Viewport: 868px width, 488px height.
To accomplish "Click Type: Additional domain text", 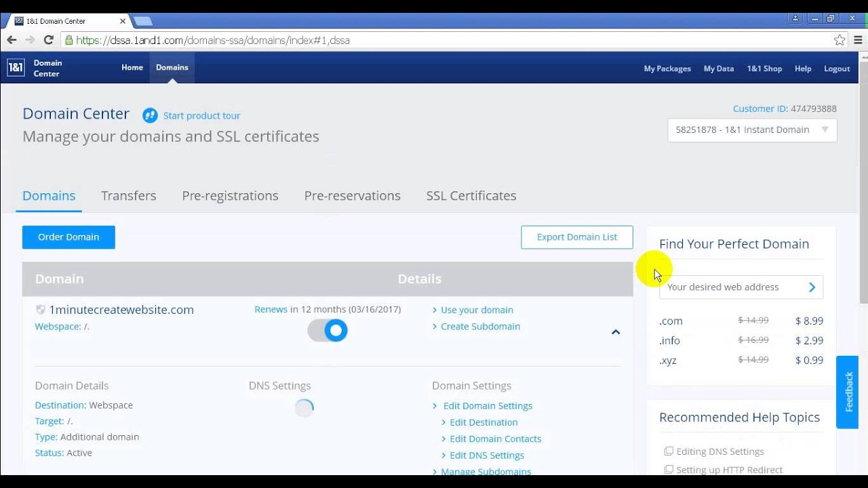I will 87,437.
